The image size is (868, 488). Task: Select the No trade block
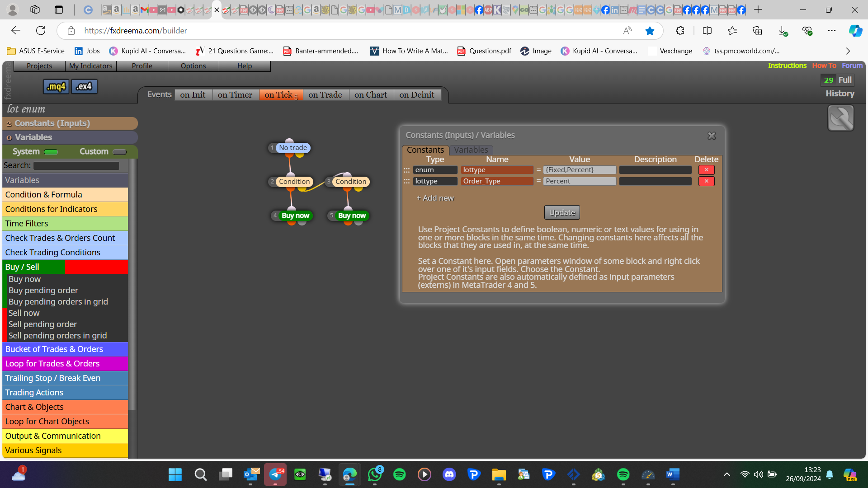292,148
